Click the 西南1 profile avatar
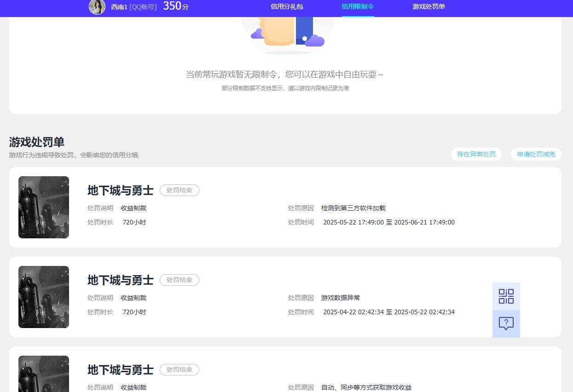The width and height of the screenshot is (573, 392). point(97,7)
